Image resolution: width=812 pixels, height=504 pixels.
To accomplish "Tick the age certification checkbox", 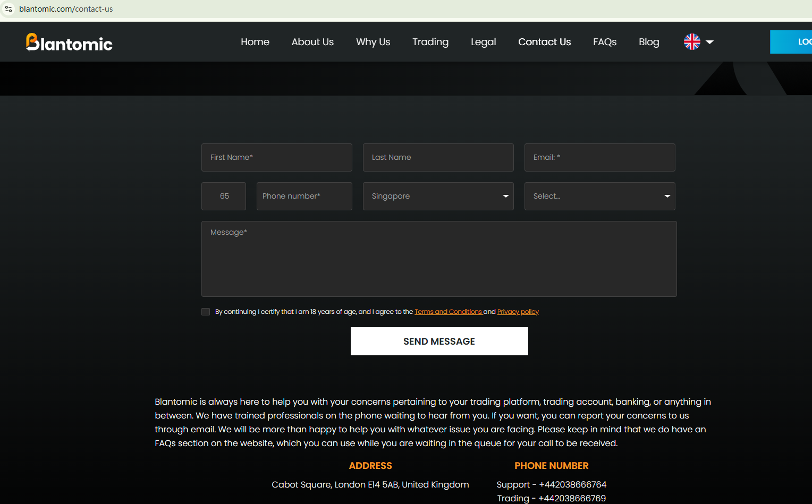I will pyautogui.click(x=206, y=312).
